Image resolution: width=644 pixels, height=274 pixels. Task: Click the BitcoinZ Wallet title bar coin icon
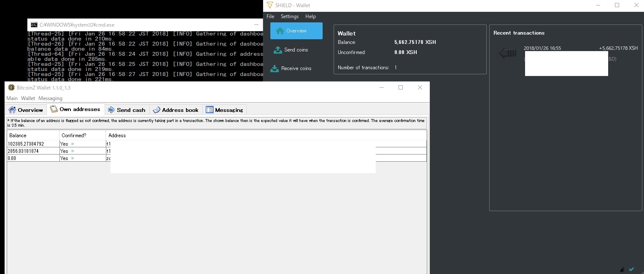point(11,87)
